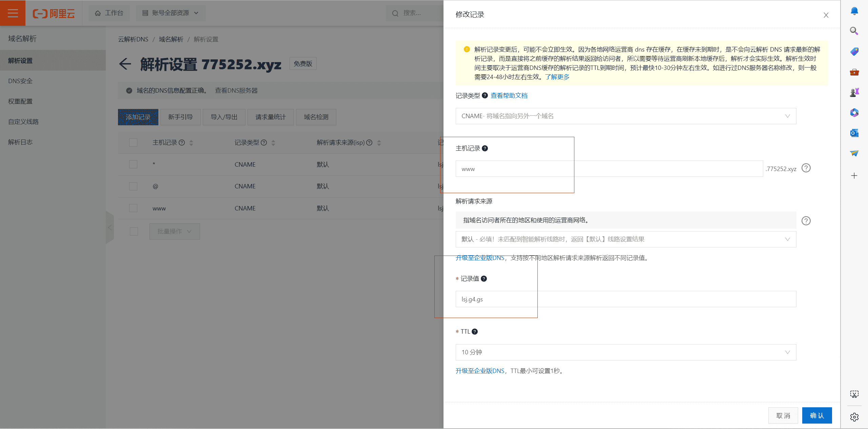Sort by 主机记录 column arrows
868x429 pixels.
pos(191,143)
